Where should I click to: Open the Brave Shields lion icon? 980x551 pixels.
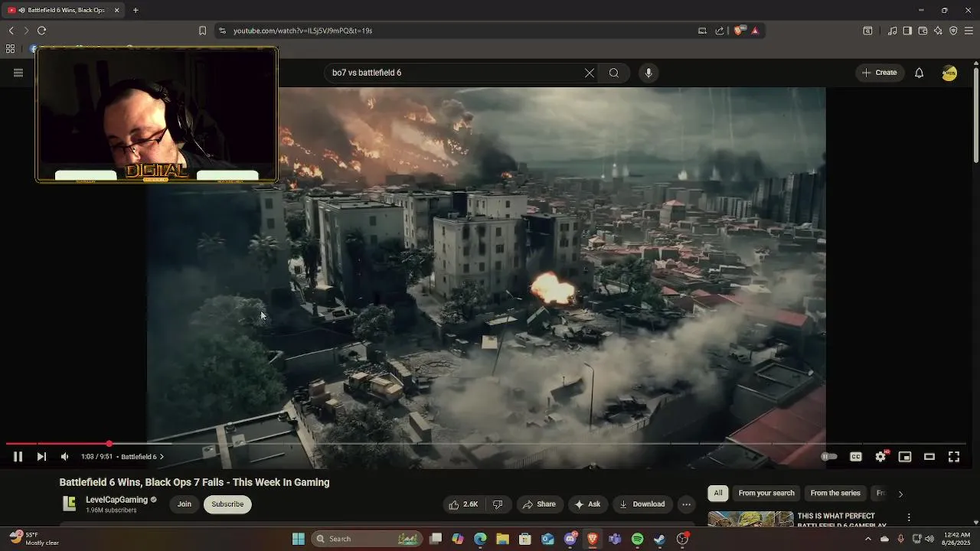coord(739,31)
